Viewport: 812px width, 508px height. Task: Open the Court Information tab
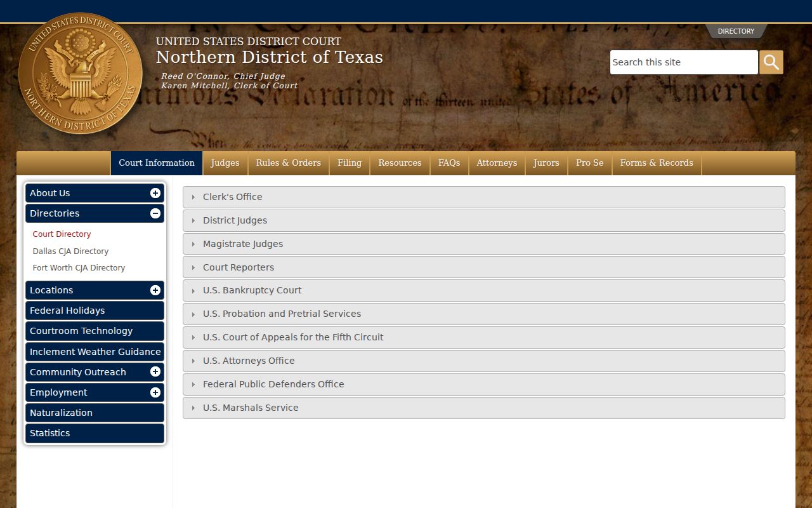[157, 163]
